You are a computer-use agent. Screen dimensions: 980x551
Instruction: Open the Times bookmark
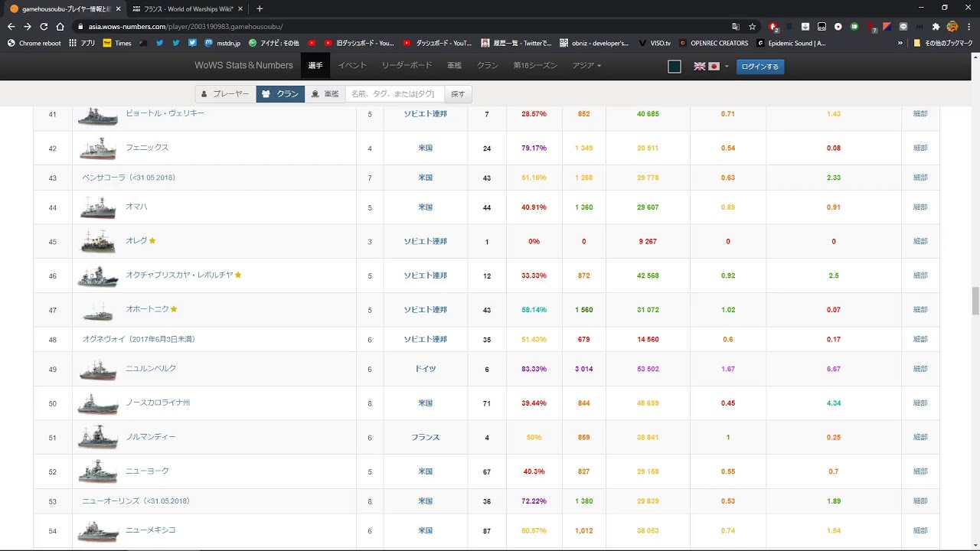[117, 44]
